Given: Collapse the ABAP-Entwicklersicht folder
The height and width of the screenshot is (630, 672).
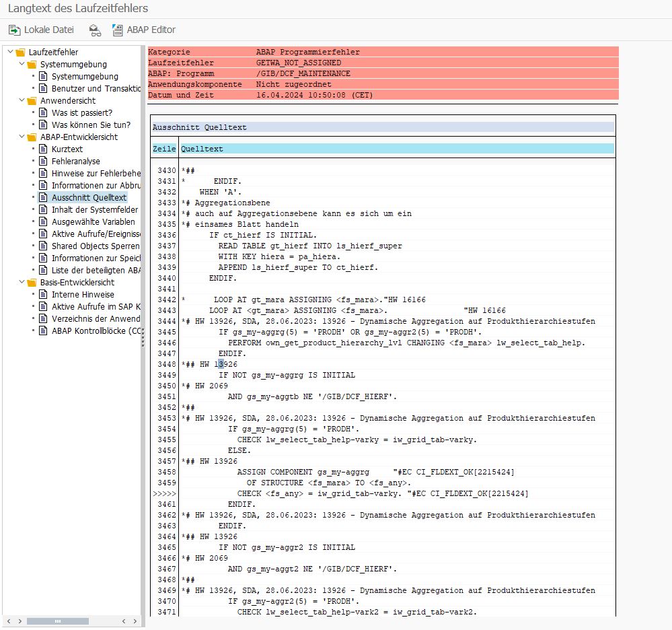Looking at the screenshot, I should click(x=21, y=137).
